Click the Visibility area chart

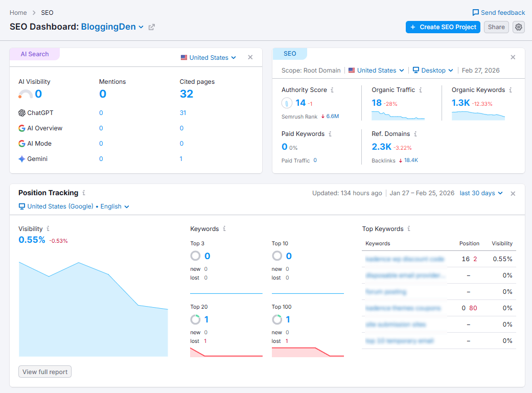point(94,309)
